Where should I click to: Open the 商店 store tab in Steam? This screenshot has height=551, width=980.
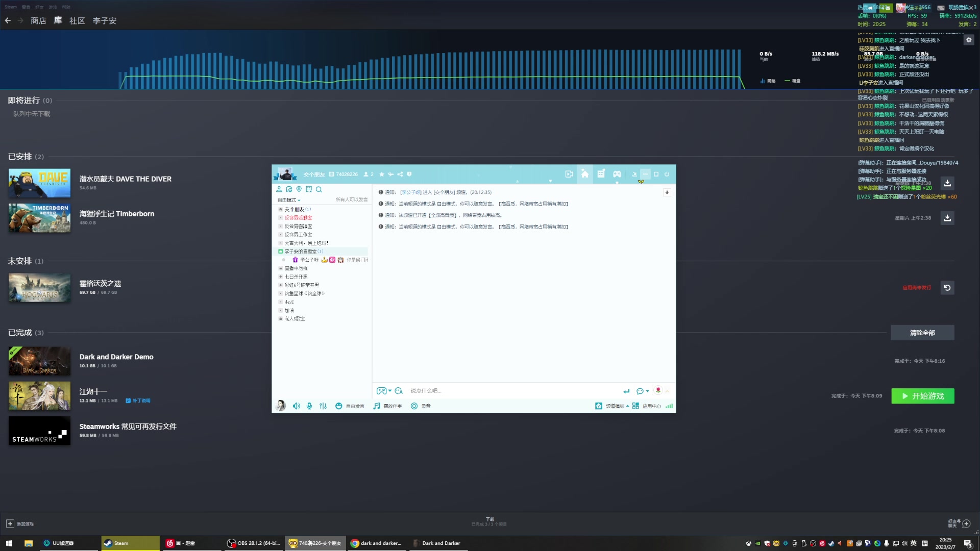pos(38,20)
